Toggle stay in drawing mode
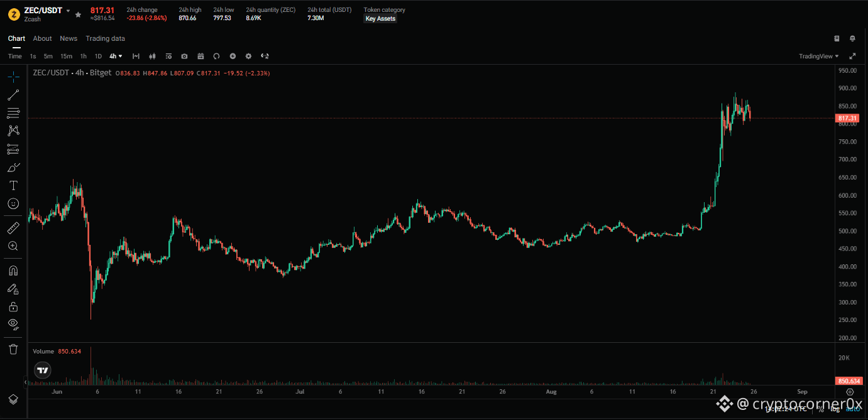Viewport: 868px width, 420px height. (13, 289)
